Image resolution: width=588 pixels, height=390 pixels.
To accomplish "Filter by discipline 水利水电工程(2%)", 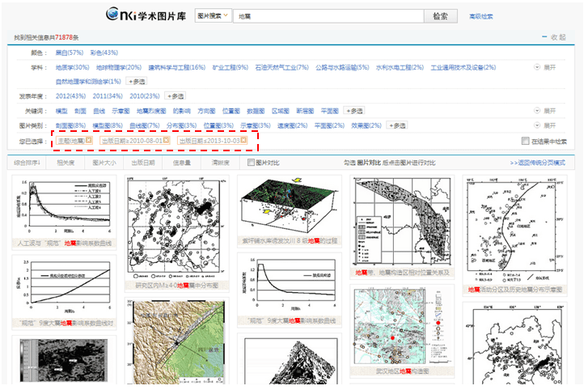I will [x=400, y=67].
